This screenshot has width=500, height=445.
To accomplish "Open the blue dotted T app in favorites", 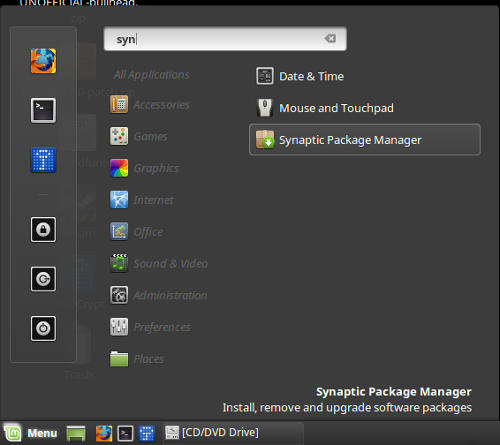I will 43,160.
